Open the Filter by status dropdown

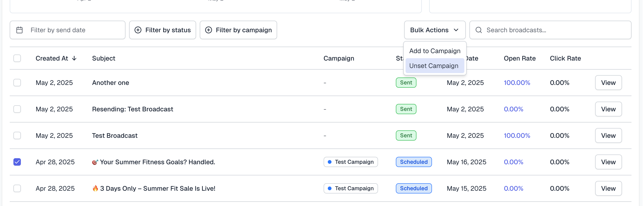pyautogui.click(x=163, y=30)
